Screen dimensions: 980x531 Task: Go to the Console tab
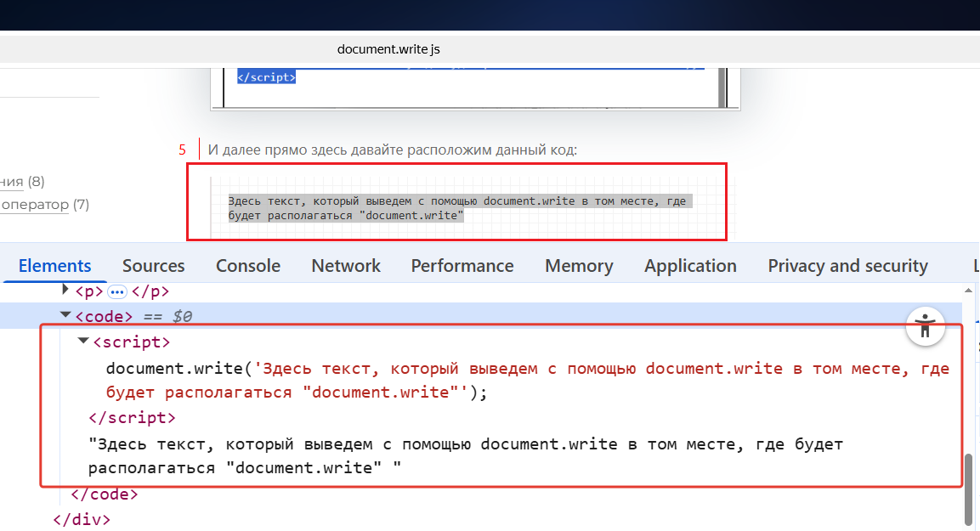click(x=248, y=266)
